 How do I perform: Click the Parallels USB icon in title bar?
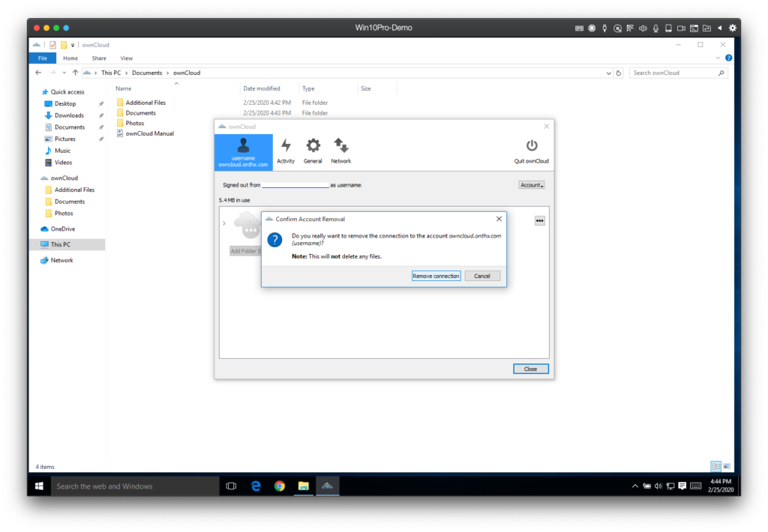pos(604,28)
